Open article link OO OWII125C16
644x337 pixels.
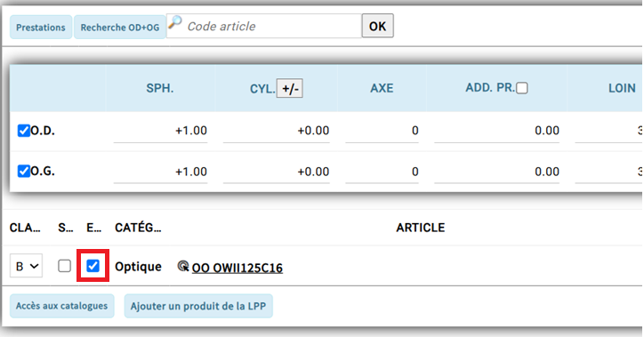[237, 268]
